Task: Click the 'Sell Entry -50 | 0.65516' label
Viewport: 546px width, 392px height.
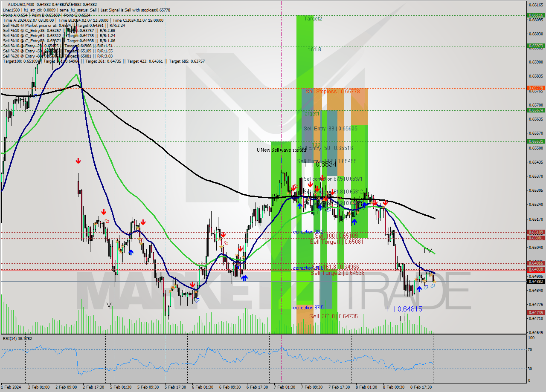Action: pos(325,148)
